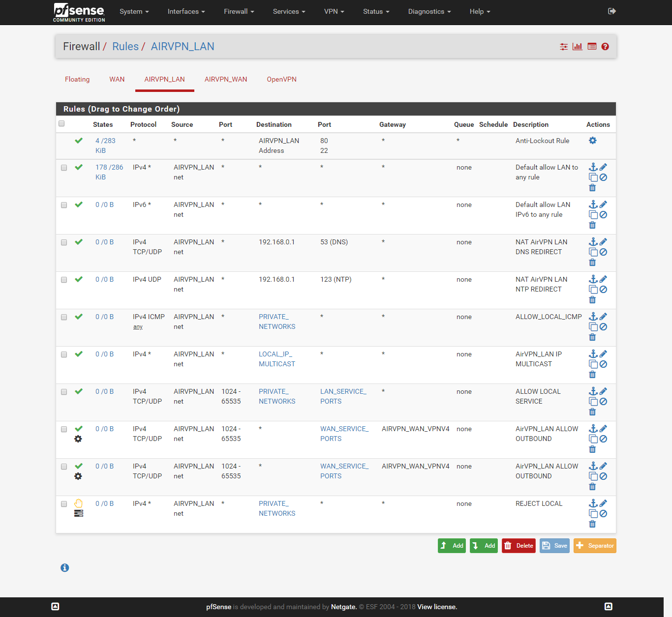Click the logout icon in top navbar
Image resolution: width=672 pixels, height=617 pixels.
[x=612, y=11]
